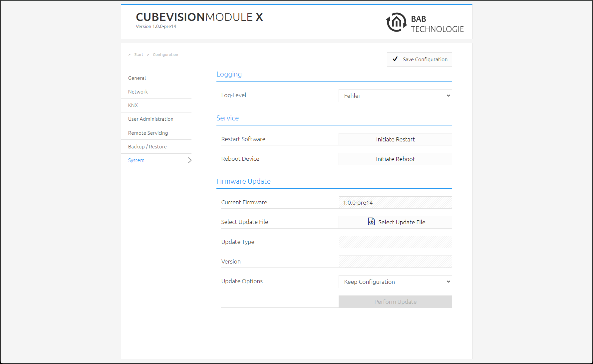Click the Restart Software label
The height and width of the screenshot is (364, 593).
(243, 139)
